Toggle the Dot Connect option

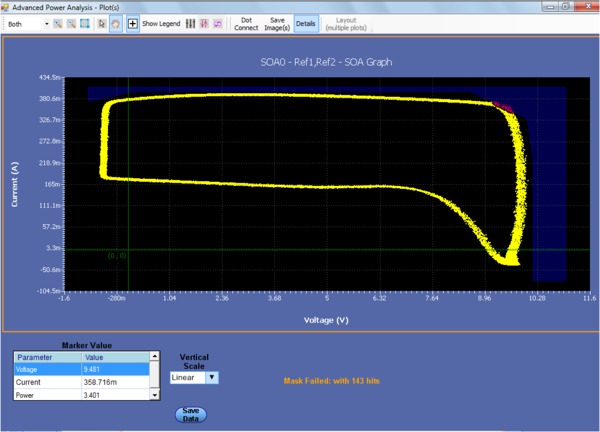click(246, 23)
